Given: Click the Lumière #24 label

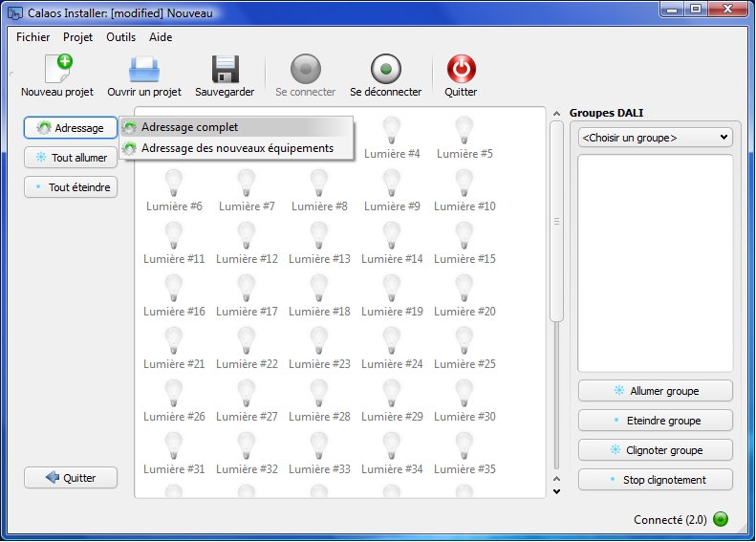Looking at the screenshot, I should pos(392,364).
